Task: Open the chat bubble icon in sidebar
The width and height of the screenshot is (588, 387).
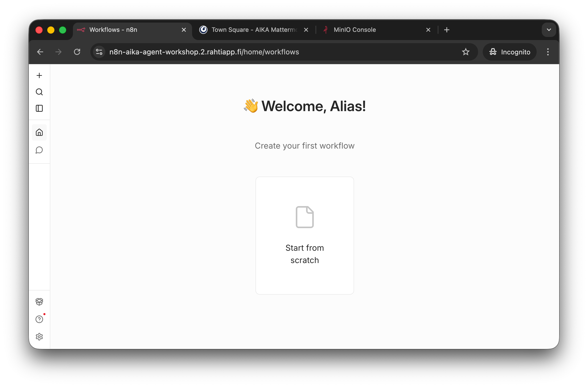Action: (x=39, y=150)
